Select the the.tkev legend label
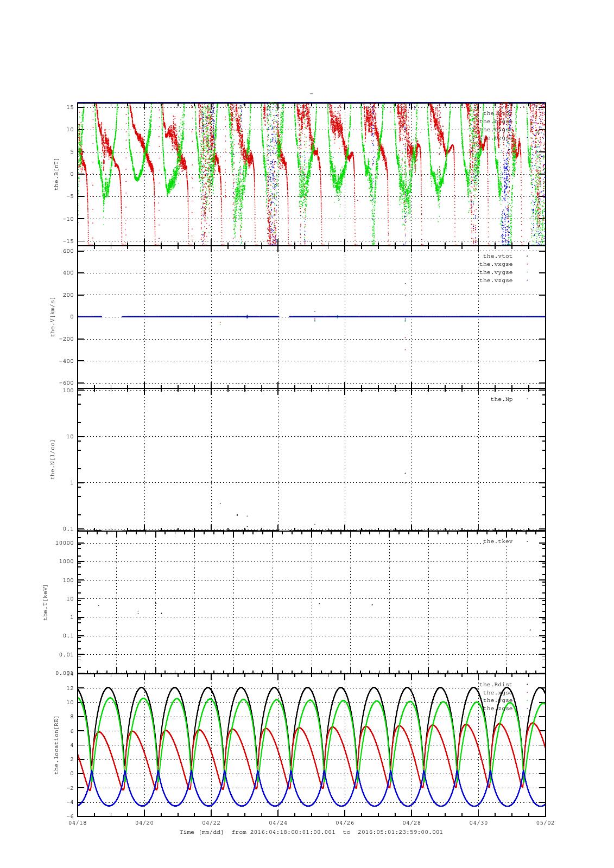This screenshot has width=614, height=868. 497,541
